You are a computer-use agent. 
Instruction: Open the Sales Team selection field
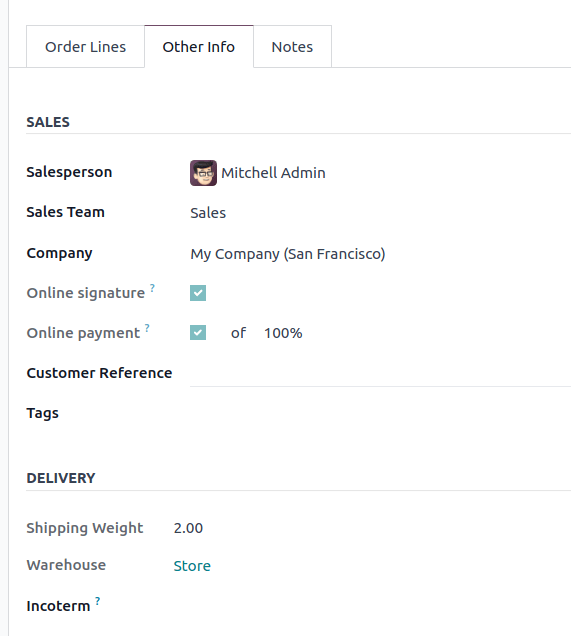click(380, 213)
